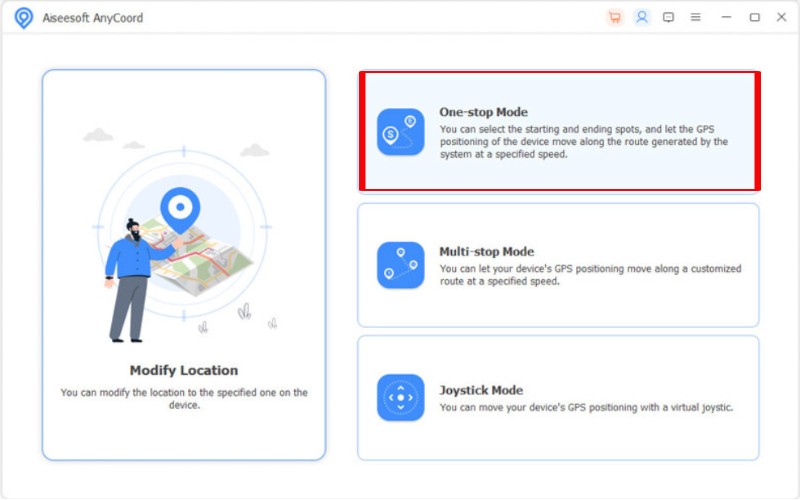This screenshot has height=500, width=800.
Task: Click the Aiseesoft AnyCoord logo icon
Action: pyautogui.click(x=24, y=18)
